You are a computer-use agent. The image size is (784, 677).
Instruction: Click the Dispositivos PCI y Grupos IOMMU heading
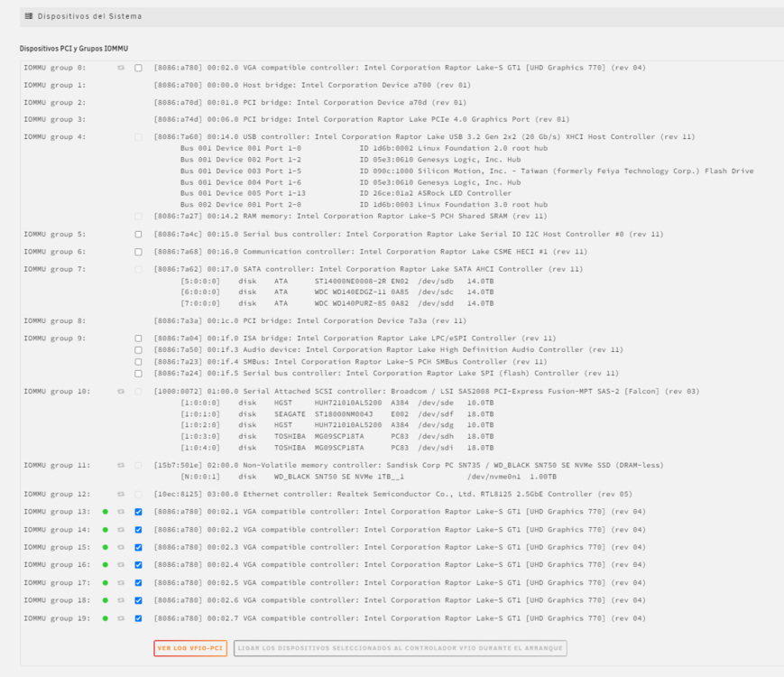pos(74,49)
